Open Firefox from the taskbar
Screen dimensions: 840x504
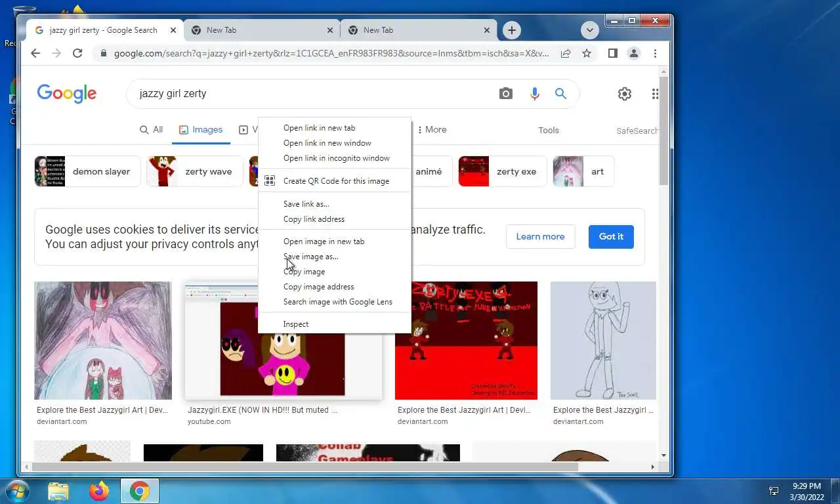click(x=99, y=491)
